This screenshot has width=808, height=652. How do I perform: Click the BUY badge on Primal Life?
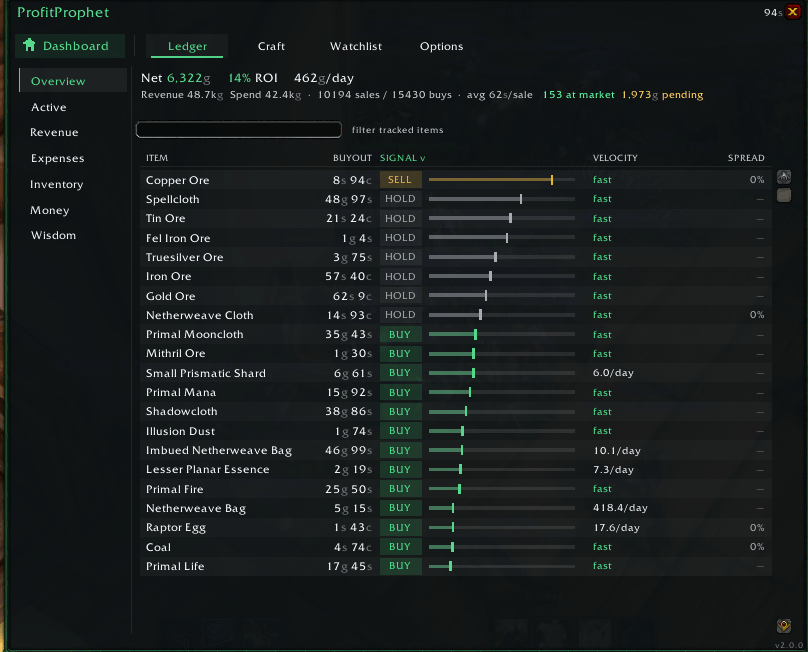click(x=400, y=566)
